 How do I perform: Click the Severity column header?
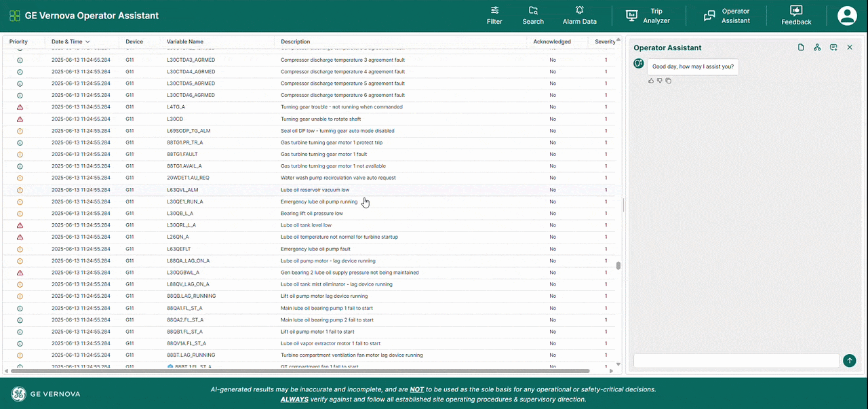605,42
